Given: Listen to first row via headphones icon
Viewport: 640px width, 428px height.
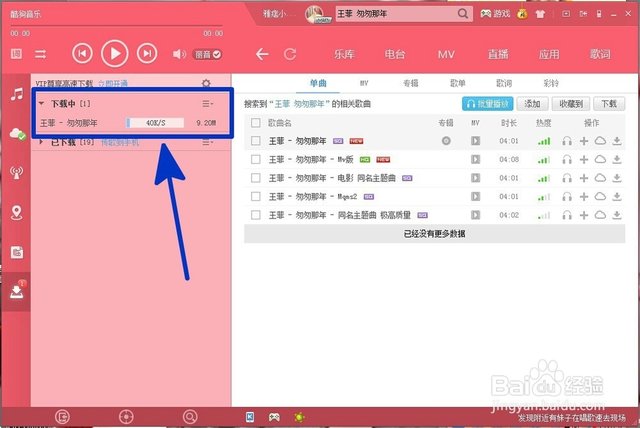Looking at the screenshot, I should click(x=567, y=141).
